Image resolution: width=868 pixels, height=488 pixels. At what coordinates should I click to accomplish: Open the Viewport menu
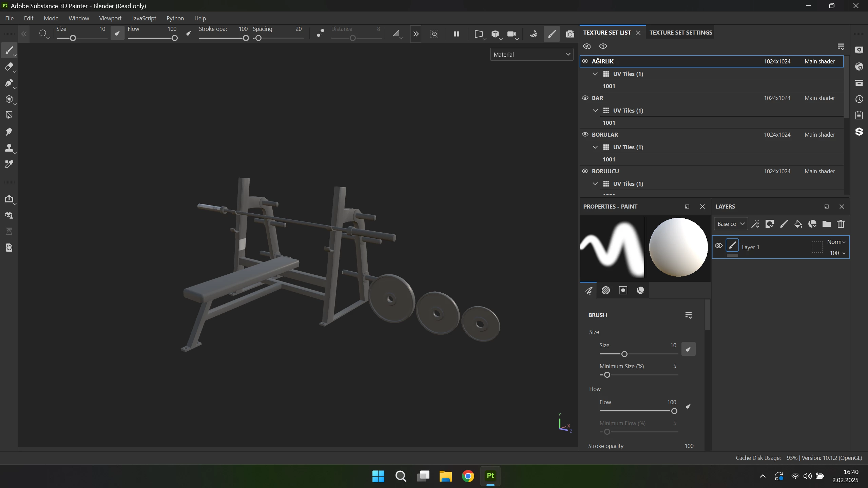(110, 18)
